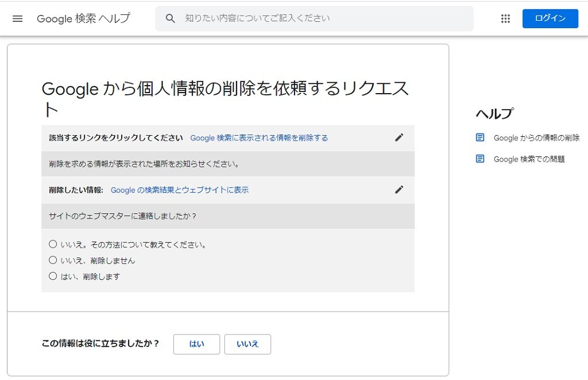The image size is (588, 380).
Task: Select いいえ。その方法について教えてください option
Action: click(53, 244)
